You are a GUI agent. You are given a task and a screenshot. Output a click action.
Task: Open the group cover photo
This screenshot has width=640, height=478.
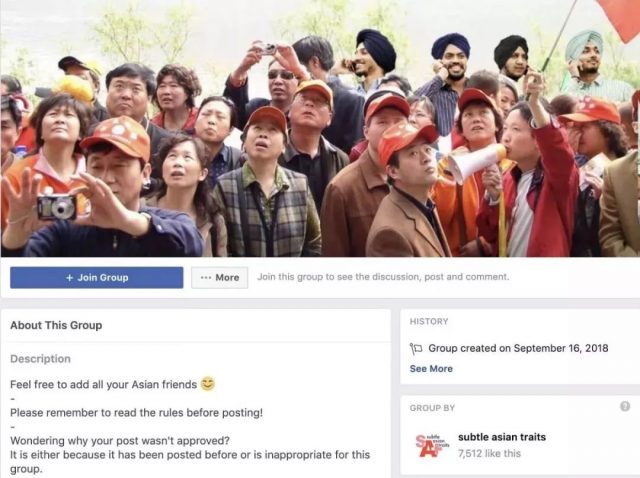tap(320, 128)
